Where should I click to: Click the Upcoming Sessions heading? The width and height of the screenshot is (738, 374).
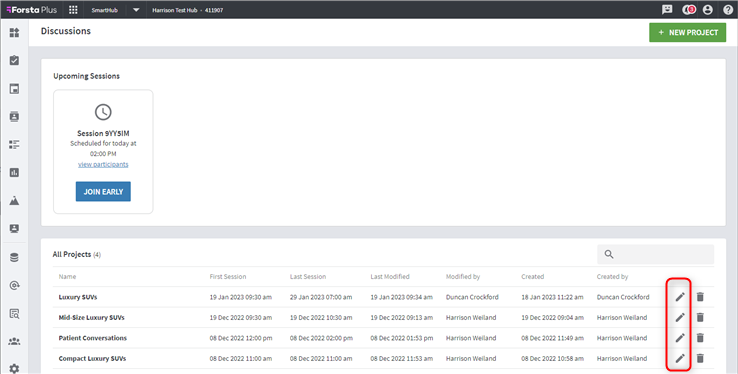point(86,76)
